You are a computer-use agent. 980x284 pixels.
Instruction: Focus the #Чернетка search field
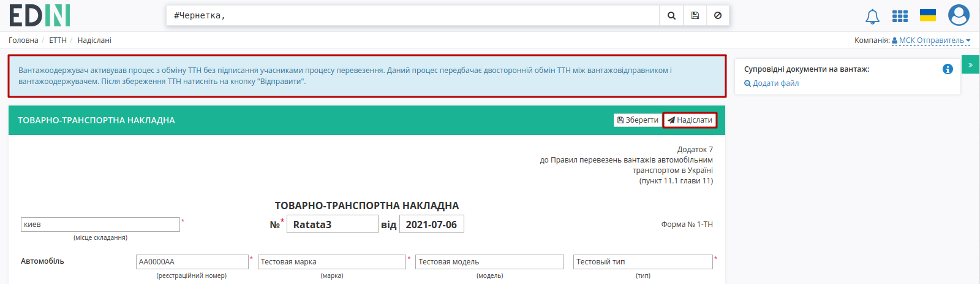click(413, 15)
